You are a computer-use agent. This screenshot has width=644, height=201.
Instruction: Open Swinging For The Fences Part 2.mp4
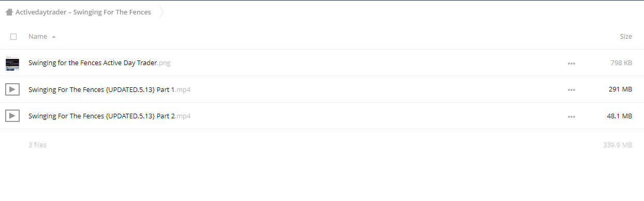click(110, 116)
